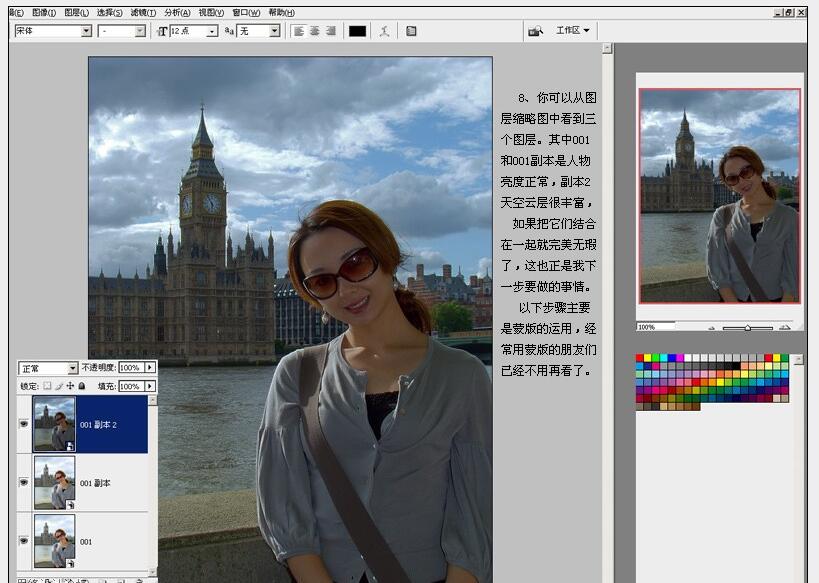
Task: Select the center text alignment icon
Action: pos(314,31)
